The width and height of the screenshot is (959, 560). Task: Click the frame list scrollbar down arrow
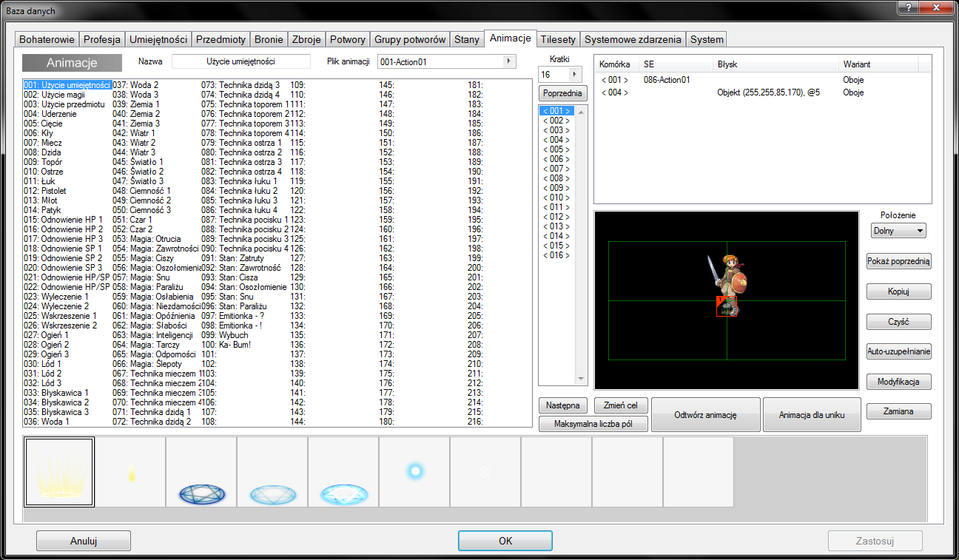tap(581, 379)
